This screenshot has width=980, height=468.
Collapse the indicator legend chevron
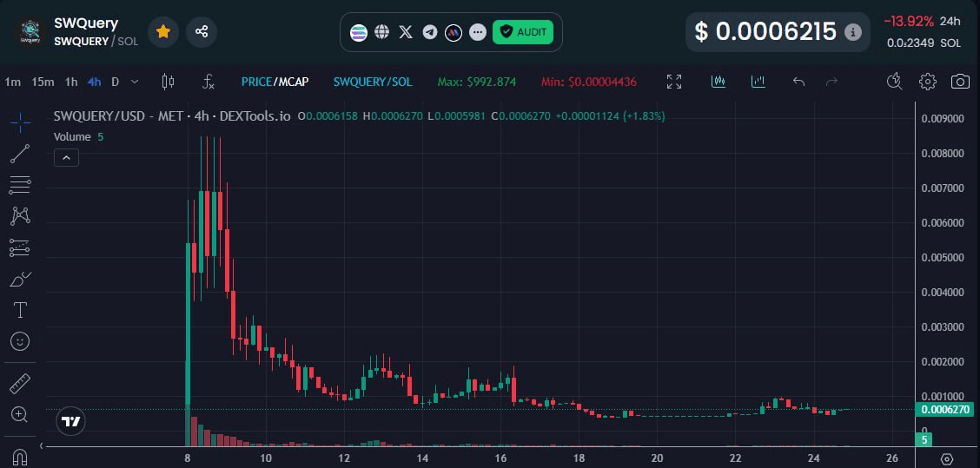pyautogui.click(x=66, y=158)
